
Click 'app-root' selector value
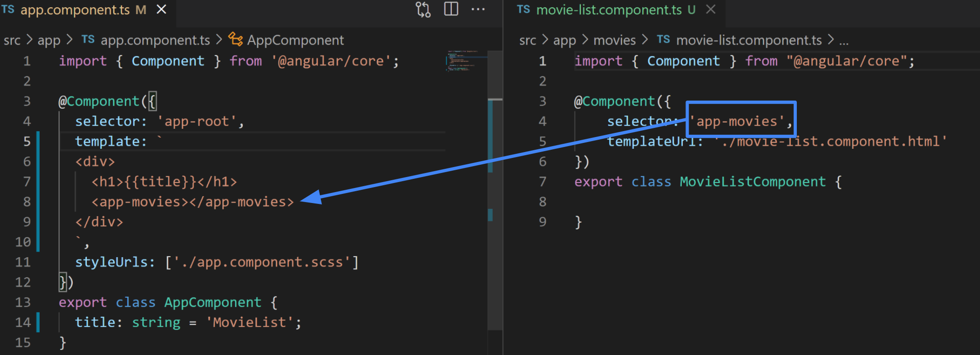pyautogui.click(x=197, y=122)
